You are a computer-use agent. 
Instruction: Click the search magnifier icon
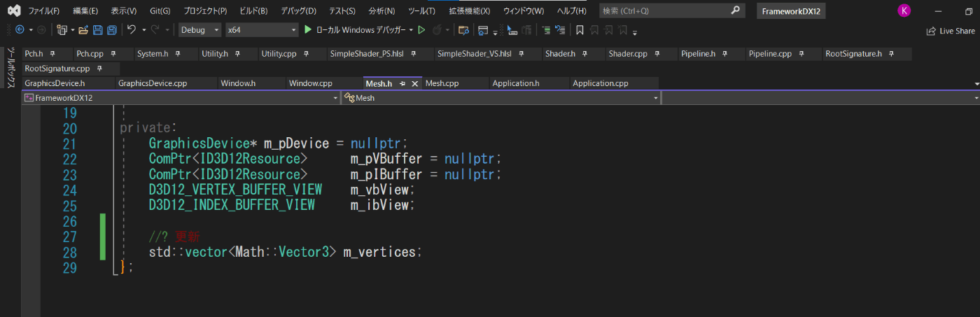click(x=734, y=10)
